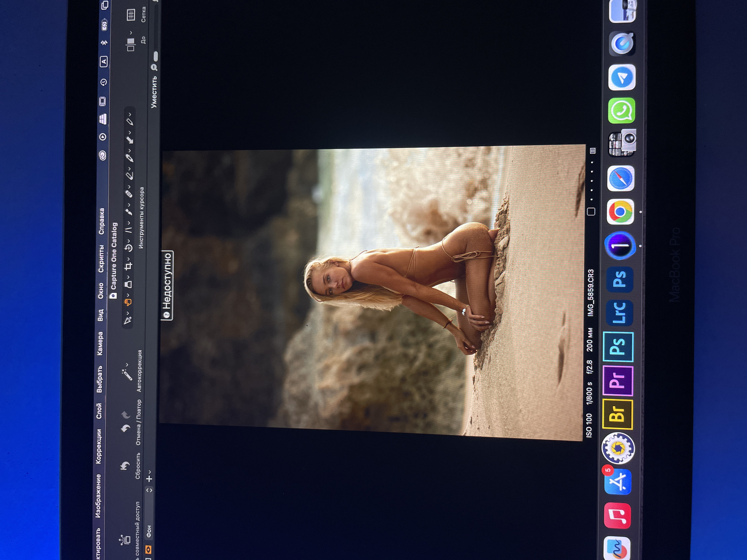The width and height of the screenshot is (747, 560).
Task: Click the color tag square below photo
Action: point(591,212)
